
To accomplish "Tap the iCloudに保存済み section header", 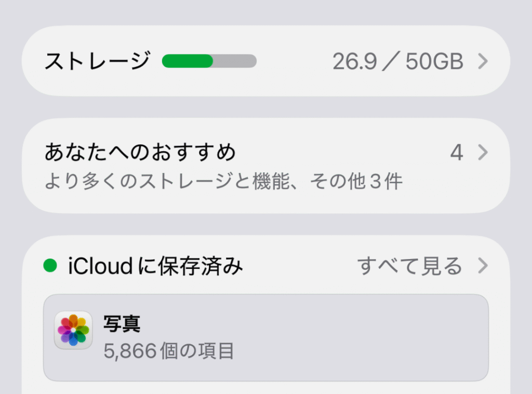I will (x=155, y=266).
